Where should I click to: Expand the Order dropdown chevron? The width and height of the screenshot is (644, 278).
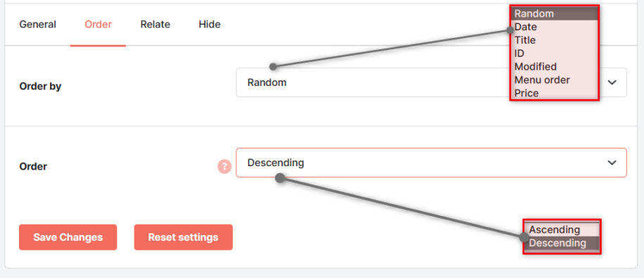612,163
